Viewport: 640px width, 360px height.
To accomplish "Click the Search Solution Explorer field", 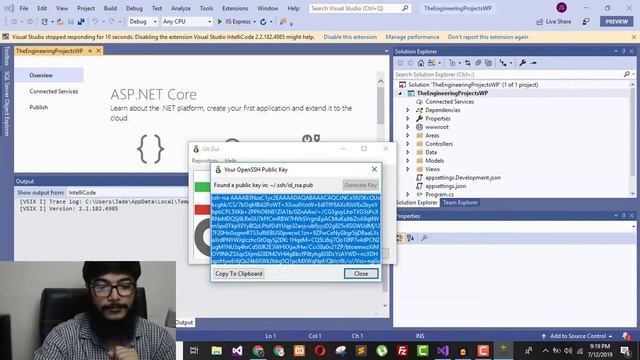I will click(x=513, y=75).
